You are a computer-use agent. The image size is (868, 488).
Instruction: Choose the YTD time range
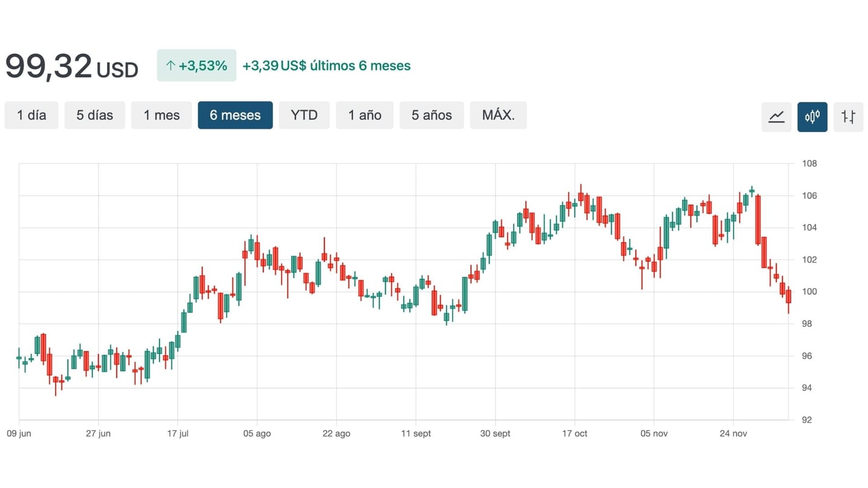(304, 115)
